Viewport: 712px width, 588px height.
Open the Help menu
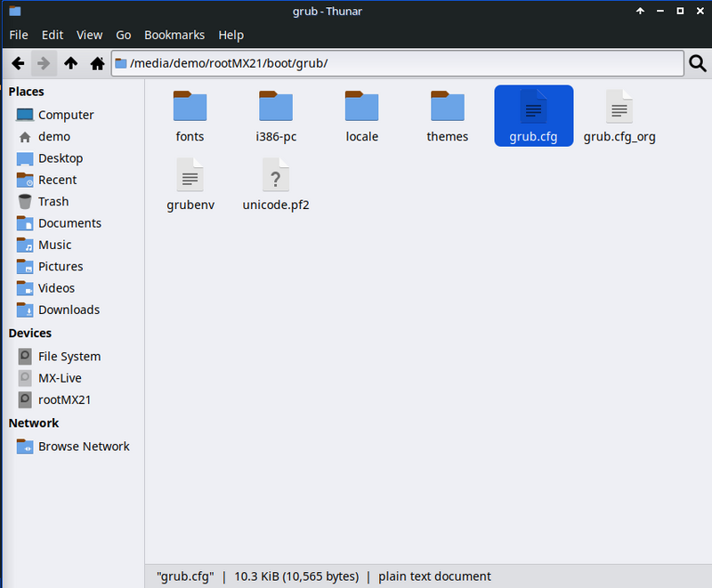231,35
